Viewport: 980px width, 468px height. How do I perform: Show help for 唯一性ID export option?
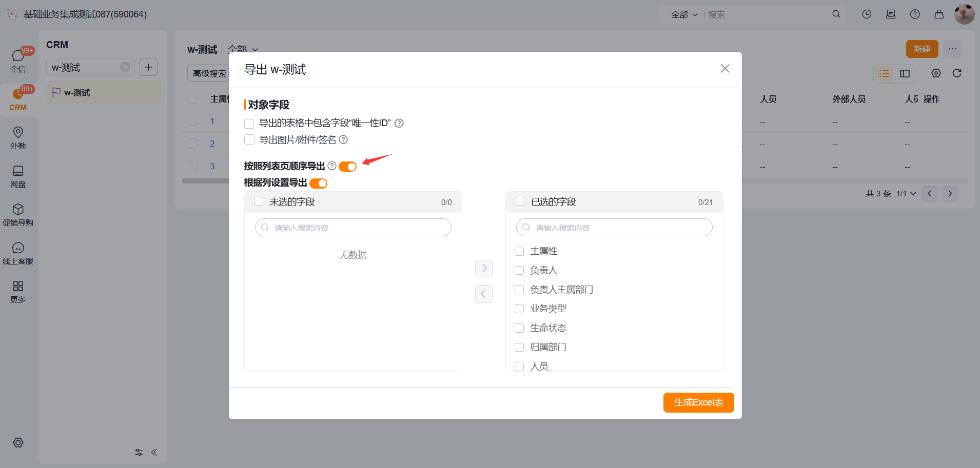point(399,123)
